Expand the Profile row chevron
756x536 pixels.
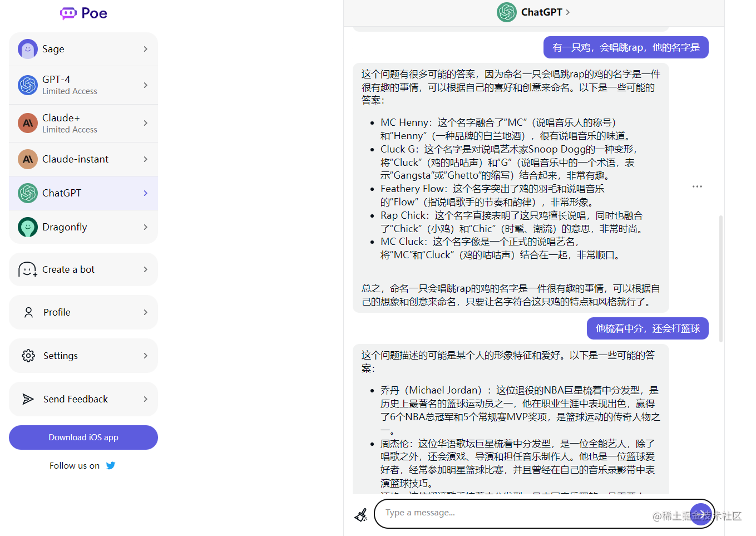click(x=146, y=312)
